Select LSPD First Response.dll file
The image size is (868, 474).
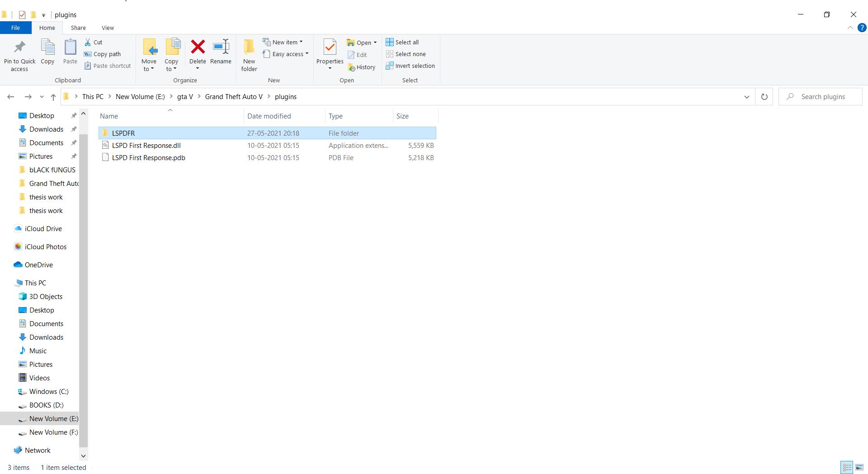[x=267, y=146]
